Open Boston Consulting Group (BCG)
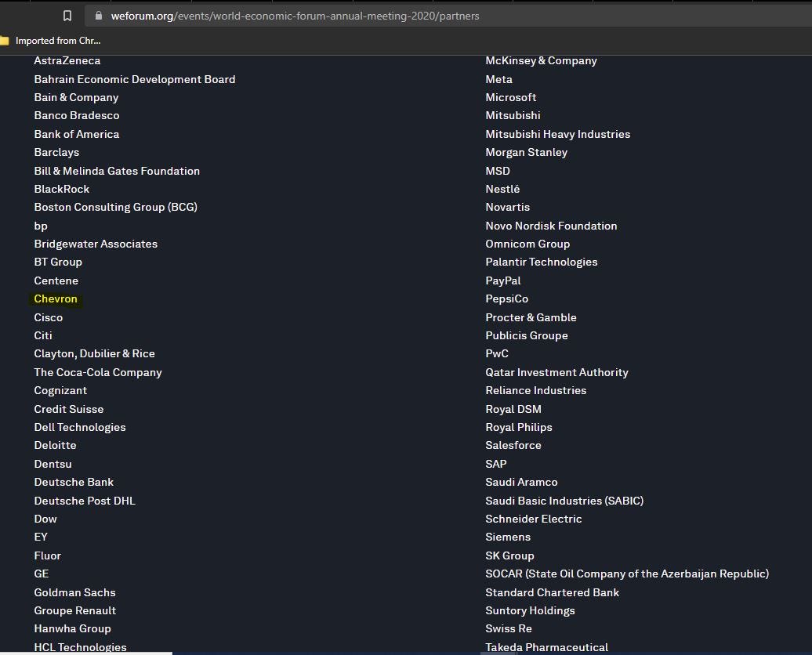The image size is (812, 655). pyautogui.click(x=116, y=207)
